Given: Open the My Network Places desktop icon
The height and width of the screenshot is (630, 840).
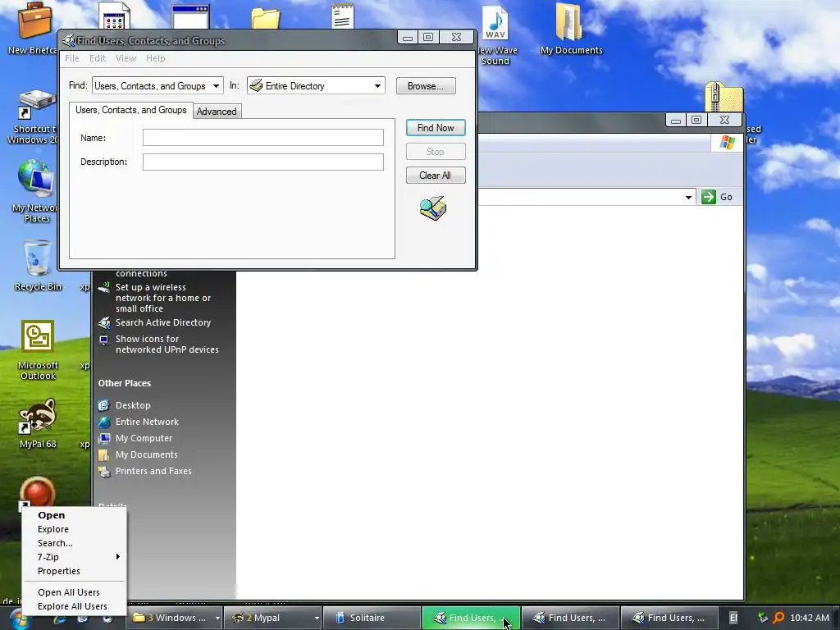Looking at the screenshot, I should (x=35, y=179).
